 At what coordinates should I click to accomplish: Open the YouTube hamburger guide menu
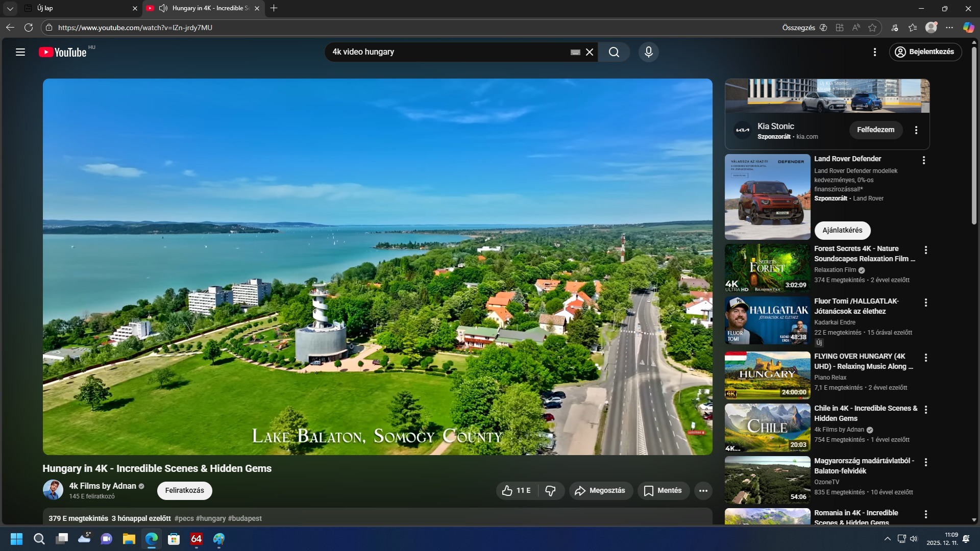tap(20, 52)
